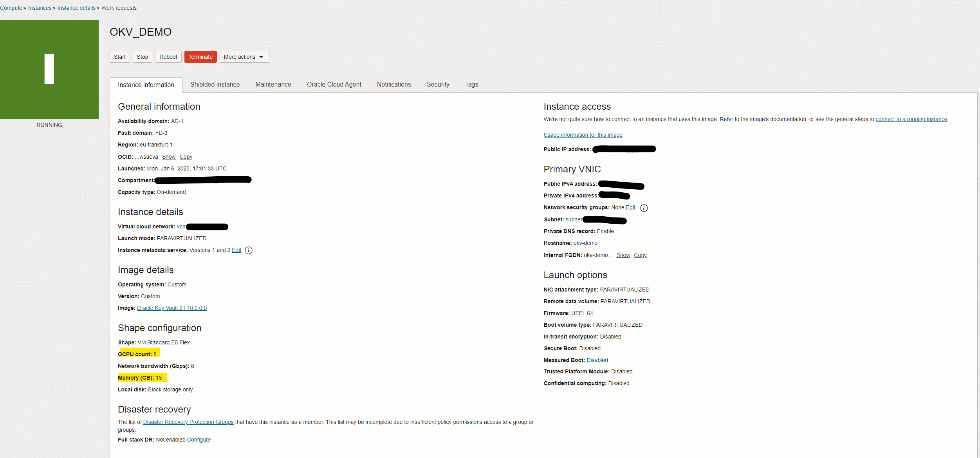The width and height of the screenshot is (980, 458).
Task: Open the More actions dropdown
Action: [x=244, y=57]
